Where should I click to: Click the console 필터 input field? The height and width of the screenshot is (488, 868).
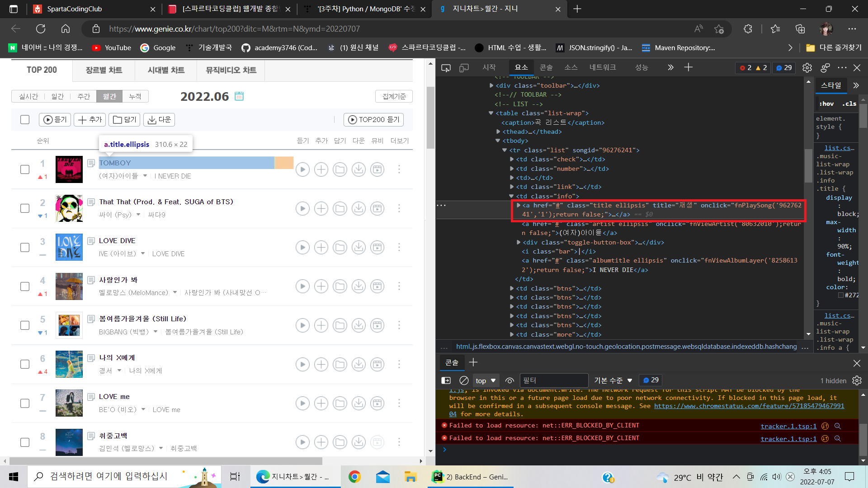(x=553, y=380)
